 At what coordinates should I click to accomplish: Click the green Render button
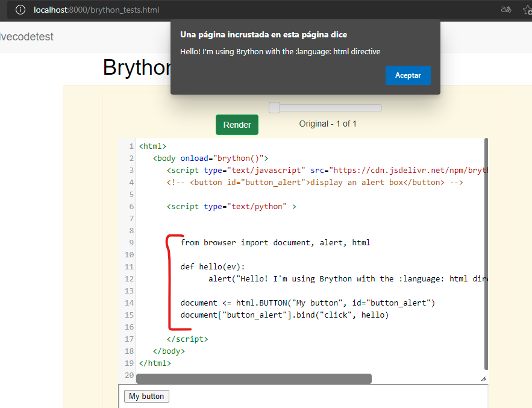(237, 125)
